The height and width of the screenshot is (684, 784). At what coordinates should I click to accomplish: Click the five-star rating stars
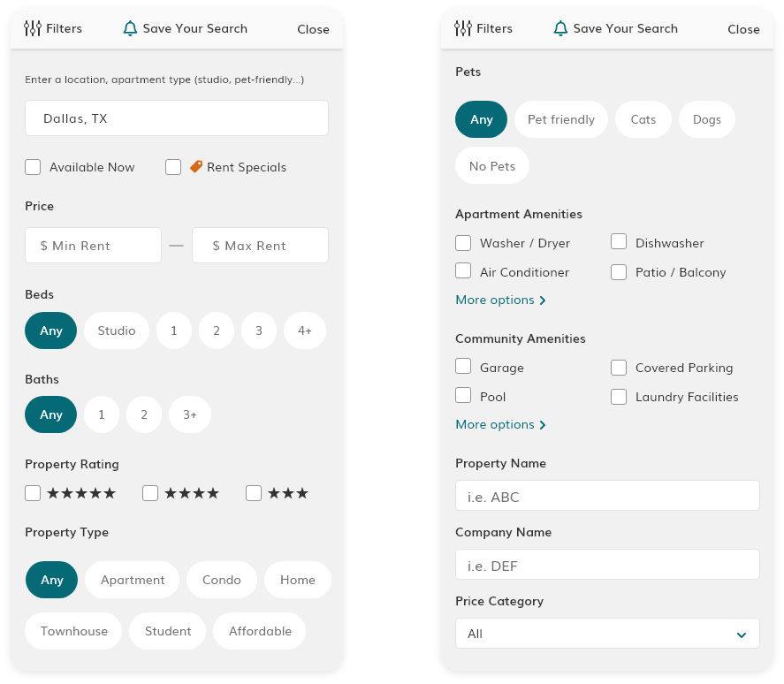click(81, 493)
